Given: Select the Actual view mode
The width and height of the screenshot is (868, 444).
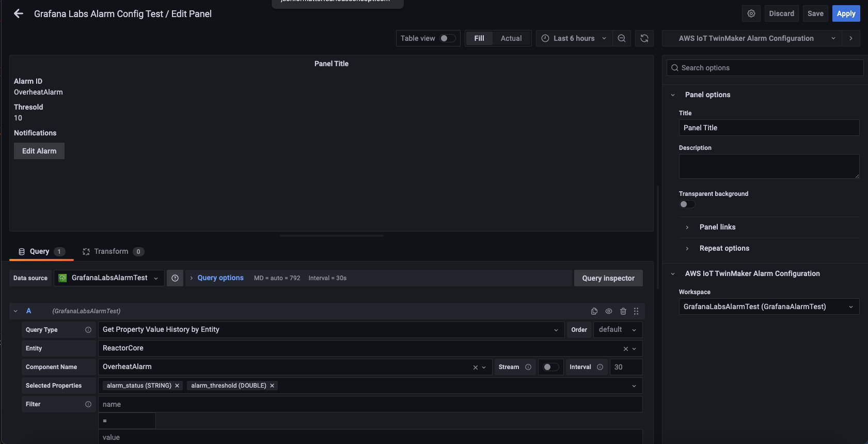Looking at the screenshot, I should [x=511, y=38].
